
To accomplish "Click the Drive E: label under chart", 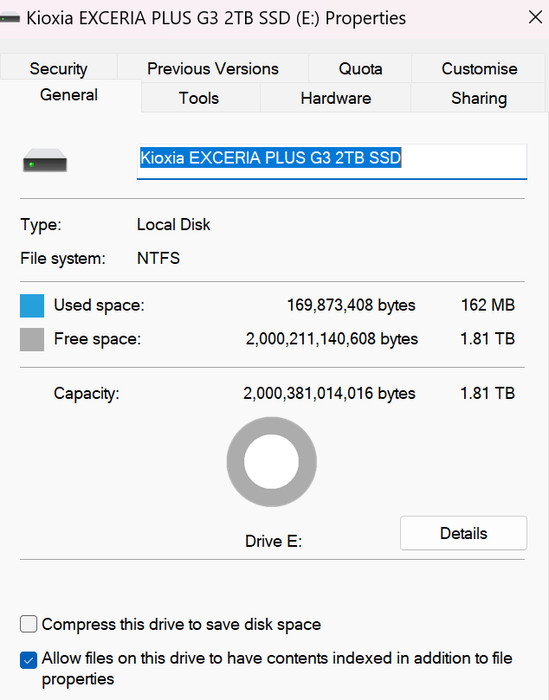I will (273, 541).
